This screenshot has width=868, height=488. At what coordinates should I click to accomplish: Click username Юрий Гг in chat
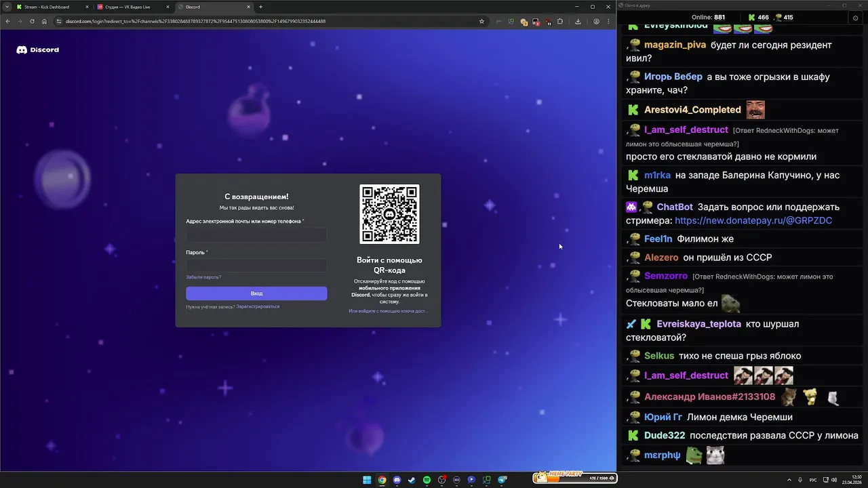663,417
